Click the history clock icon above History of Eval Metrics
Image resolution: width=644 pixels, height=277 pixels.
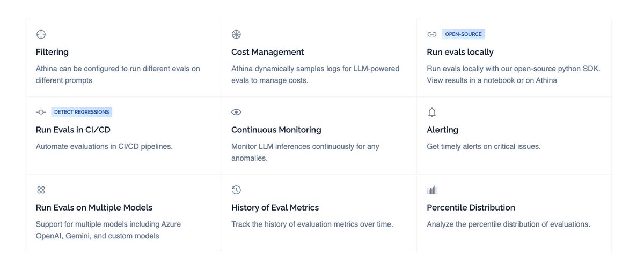236,190
